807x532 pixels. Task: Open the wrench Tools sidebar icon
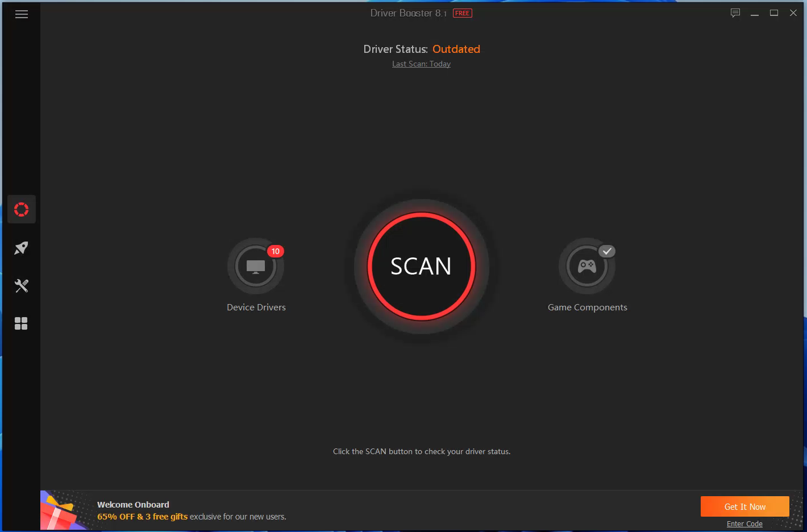[x=22, y=286]
